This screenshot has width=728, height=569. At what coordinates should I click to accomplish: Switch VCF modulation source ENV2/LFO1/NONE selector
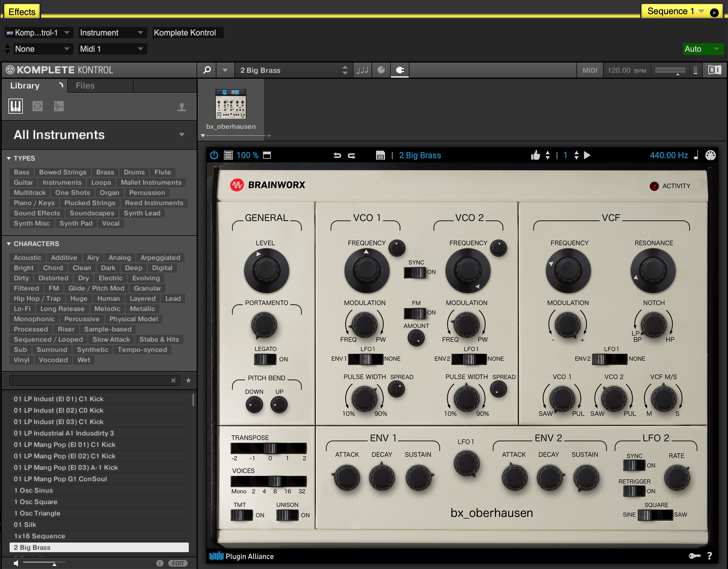coord(609,359)
